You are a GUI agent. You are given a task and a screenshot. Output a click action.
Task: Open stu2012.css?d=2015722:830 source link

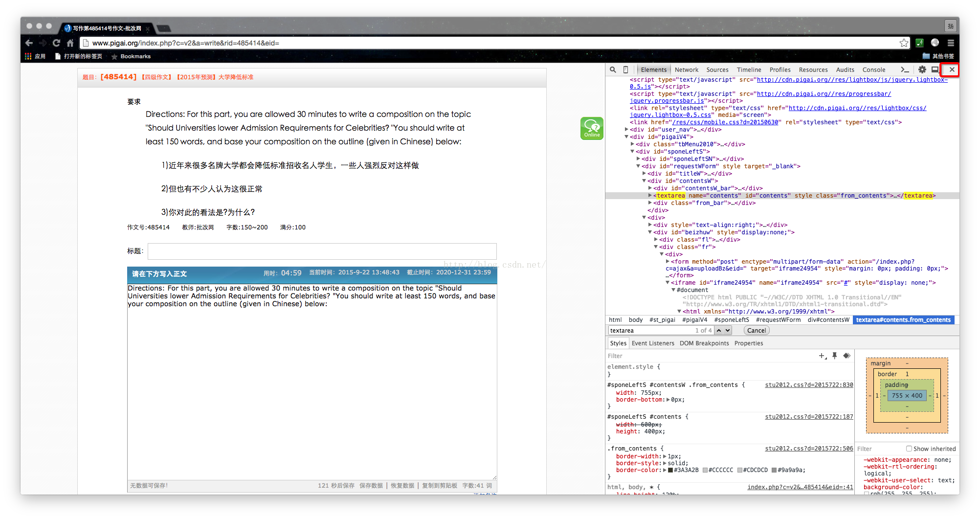point(809,385)
